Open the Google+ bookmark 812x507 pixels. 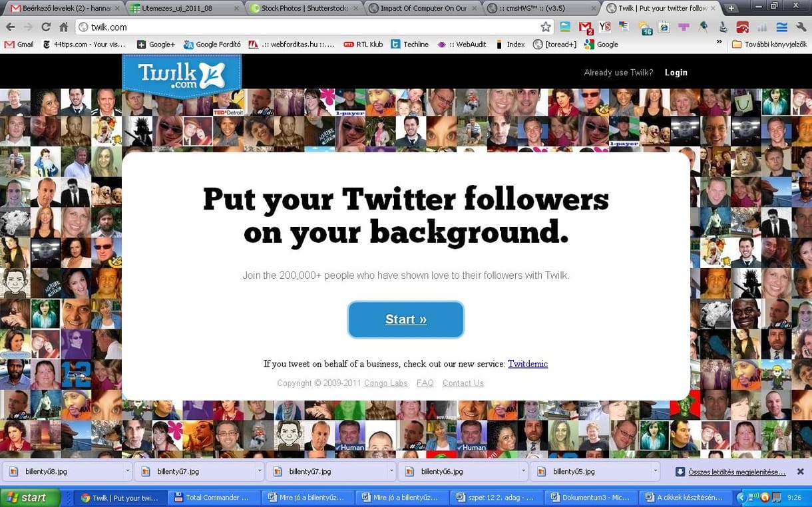coord(156,45)
